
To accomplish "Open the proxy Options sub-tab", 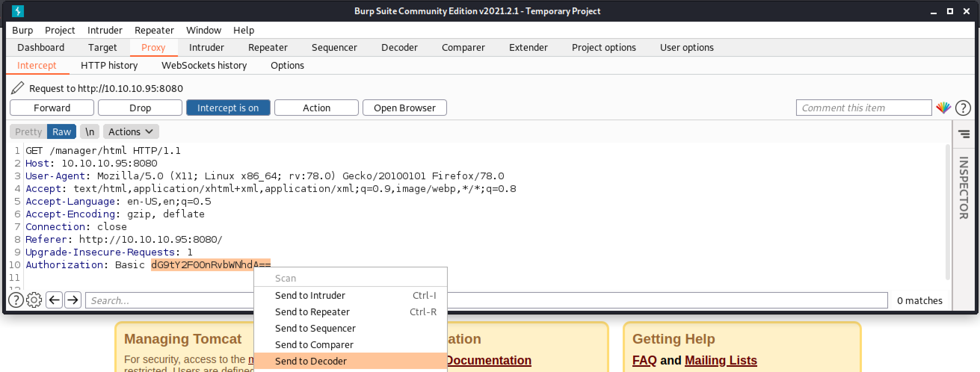I will 287,65.
